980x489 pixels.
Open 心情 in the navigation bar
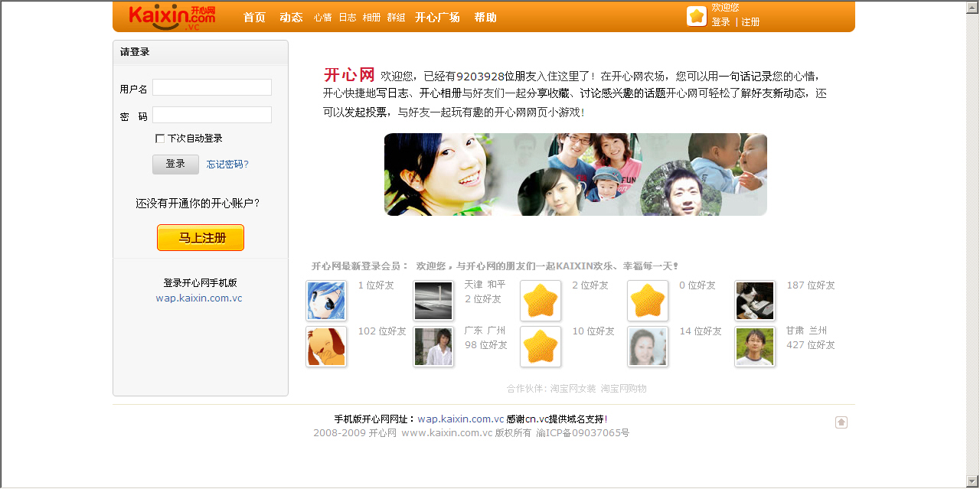tap(323, 17)
